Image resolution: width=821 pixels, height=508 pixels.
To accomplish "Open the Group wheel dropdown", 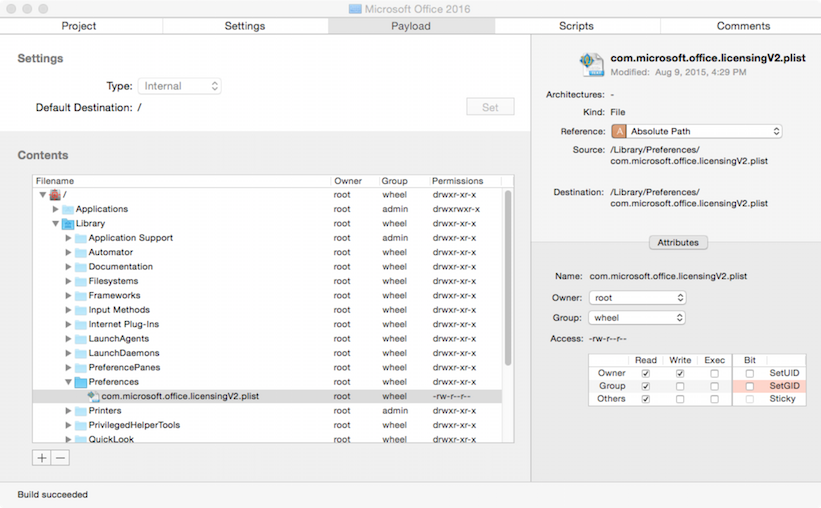I will pyautogui.click(x=637, y=317).
